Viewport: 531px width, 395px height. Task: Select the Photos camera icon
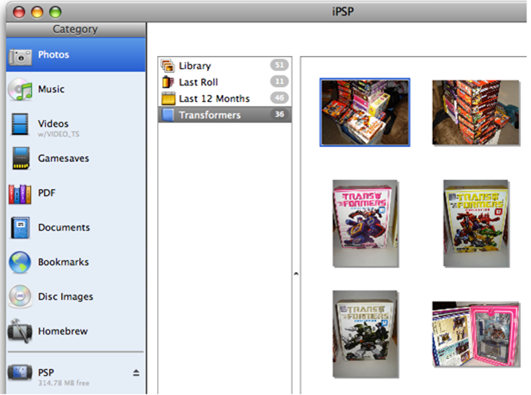coord(20,57)
